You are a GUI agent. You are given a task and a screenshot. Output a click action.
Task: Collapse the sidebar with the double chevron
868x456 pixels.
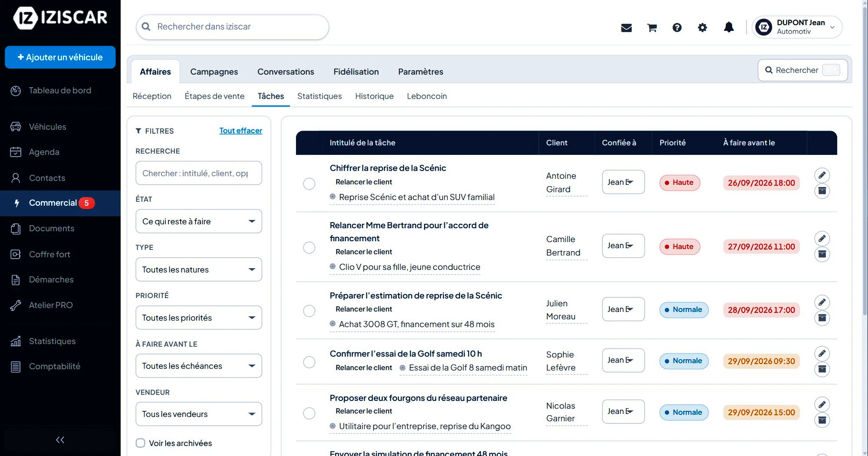60,440
